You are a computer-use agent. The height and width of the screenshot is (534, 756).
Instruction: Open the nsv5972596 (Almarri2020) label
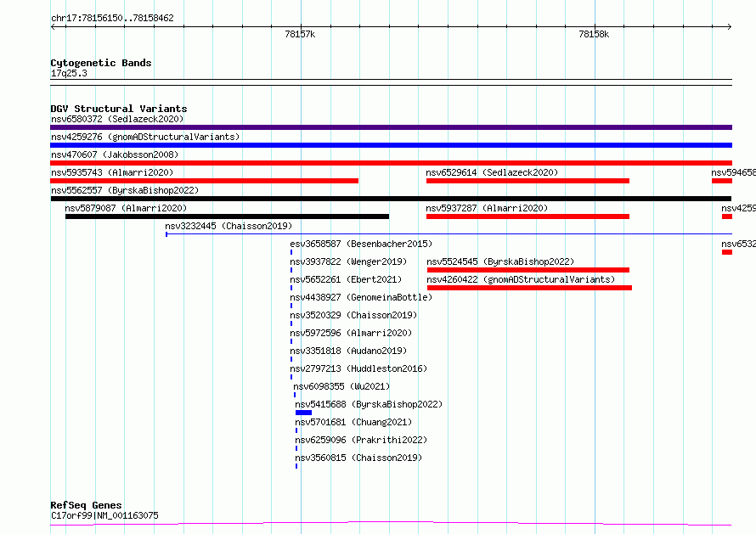click(x=351, y=333)
